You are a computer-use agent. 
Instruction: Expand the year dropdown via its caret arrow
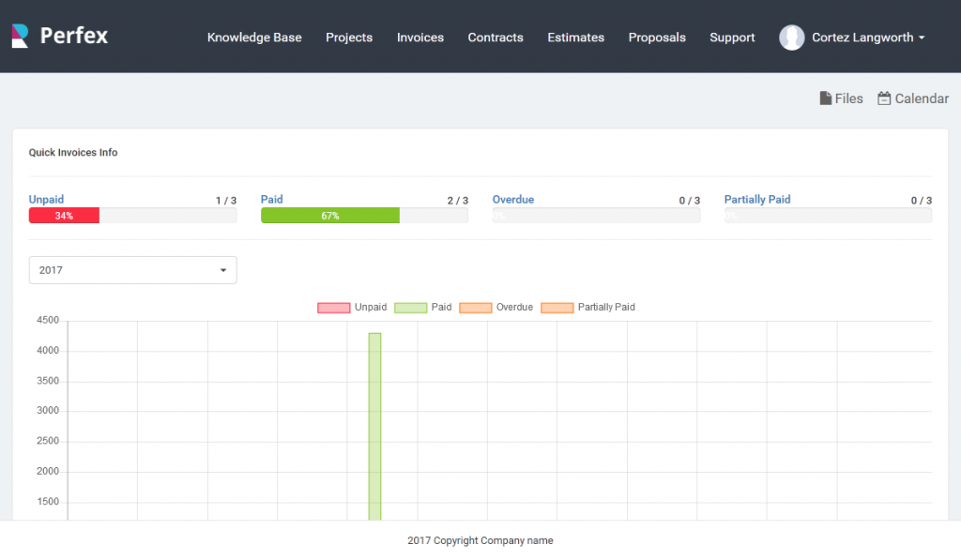[x=225, y=269]
